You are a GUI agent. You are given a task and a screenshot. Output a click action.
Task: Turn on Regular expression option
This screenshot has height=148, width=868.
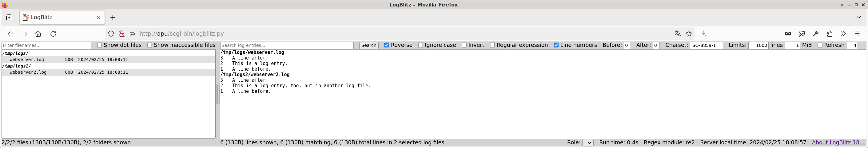point(492,45)
